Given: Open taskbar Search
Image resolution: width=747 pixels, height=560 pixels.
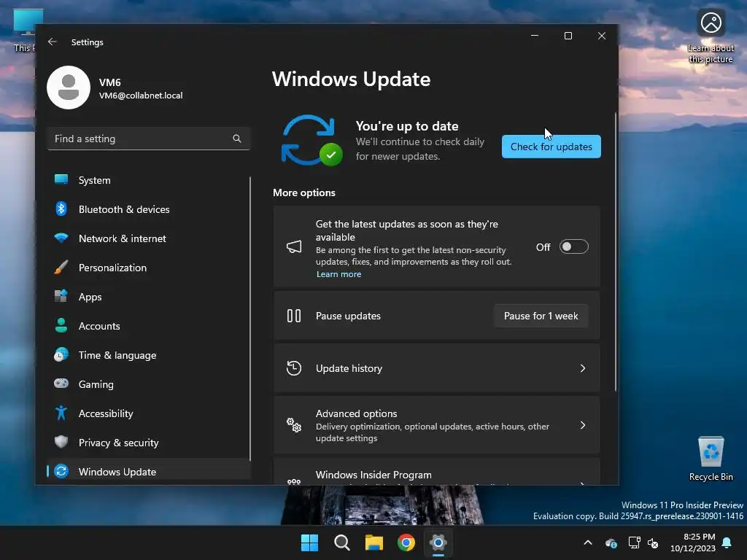Looking at the screenshot, I should (x=342, y=542).
